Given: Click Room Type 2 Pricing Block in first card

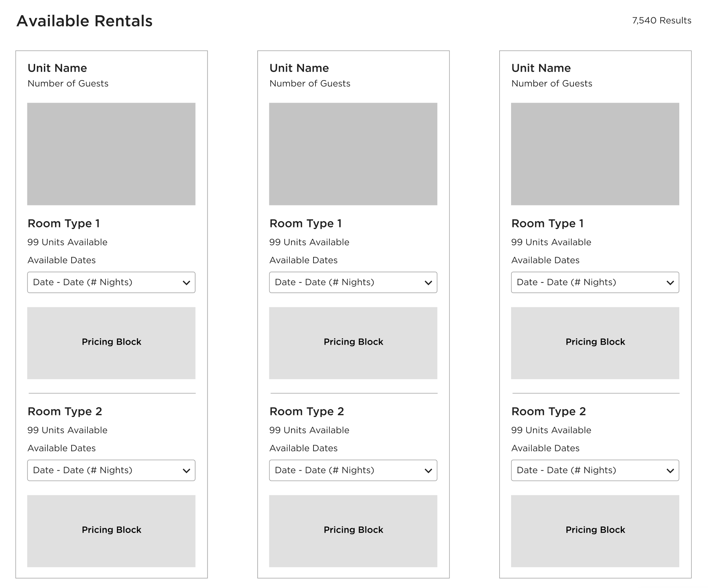Looking at the screenshot, I should (x=111, y=531).
